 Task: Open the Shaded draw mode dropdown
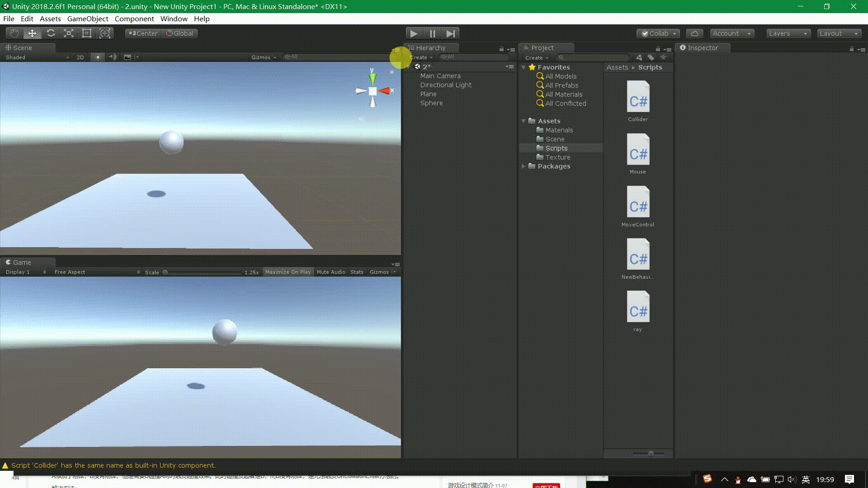click(x=36, y=57)
